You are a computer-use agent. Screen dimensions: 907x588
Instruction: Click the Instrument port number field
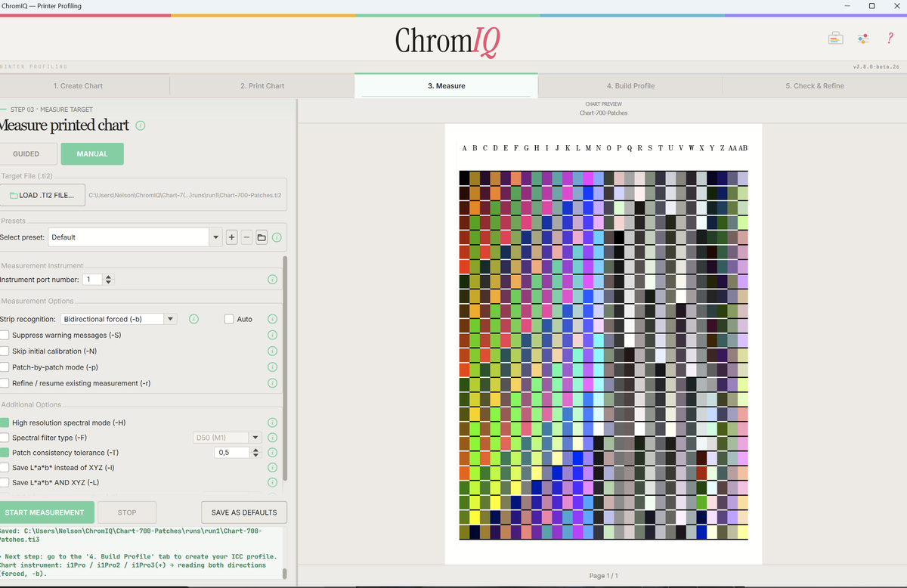coord(93,280)
